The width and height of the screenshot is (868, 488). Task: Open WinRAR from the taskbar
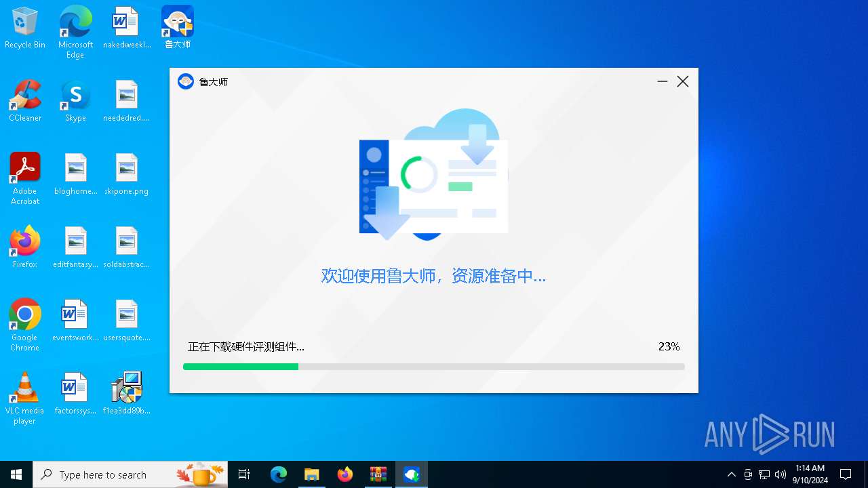(x=378, y=474)
